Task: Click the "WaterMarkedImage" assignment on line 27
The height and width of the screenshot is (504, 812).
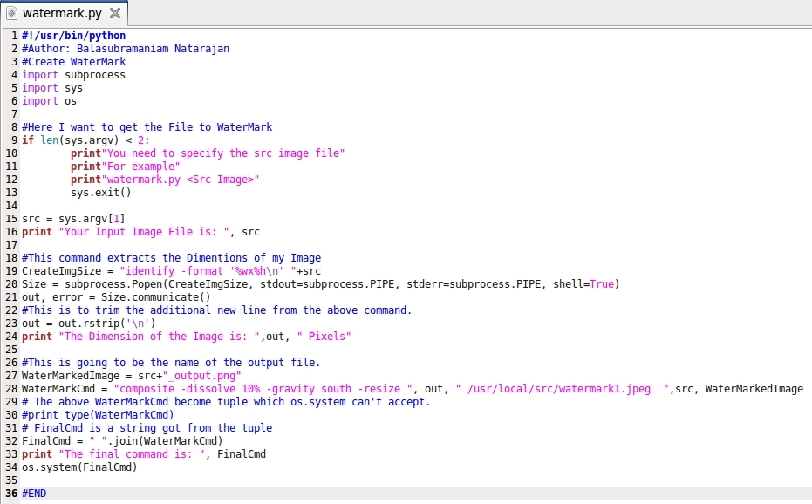Action: point(70,376)
